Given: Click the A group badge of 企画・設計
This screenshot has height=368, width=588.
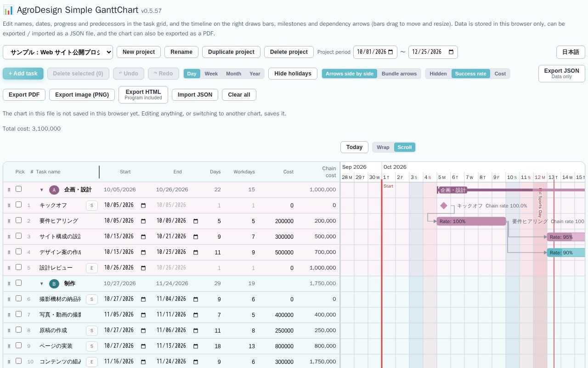Looking at the screenshot, I should [x=54, y=190].
